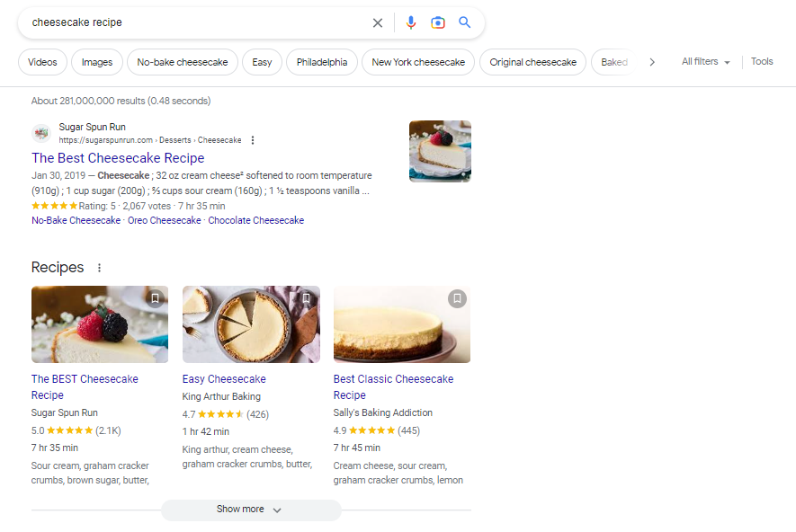Follow the Chocolate Cheesecake sitelink

coord(255,220)
